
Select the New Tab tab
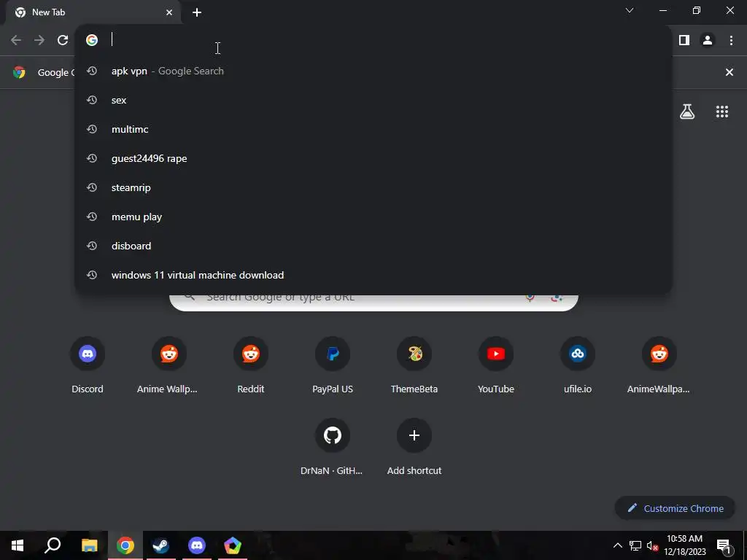coord(93,12)
